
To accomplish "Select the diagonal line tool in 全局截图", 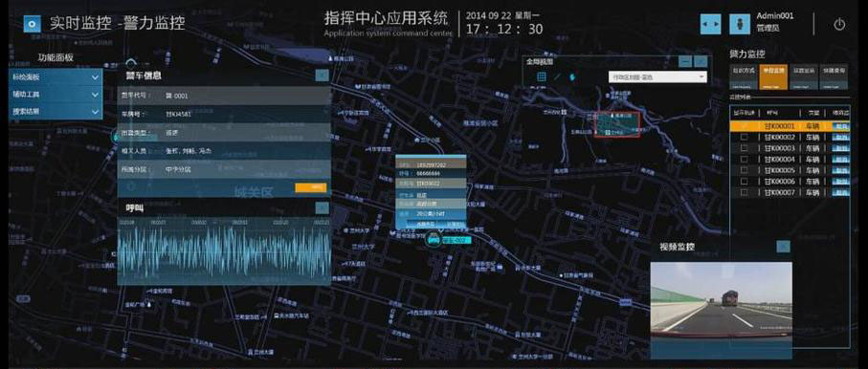I will (x=557, y=76).
